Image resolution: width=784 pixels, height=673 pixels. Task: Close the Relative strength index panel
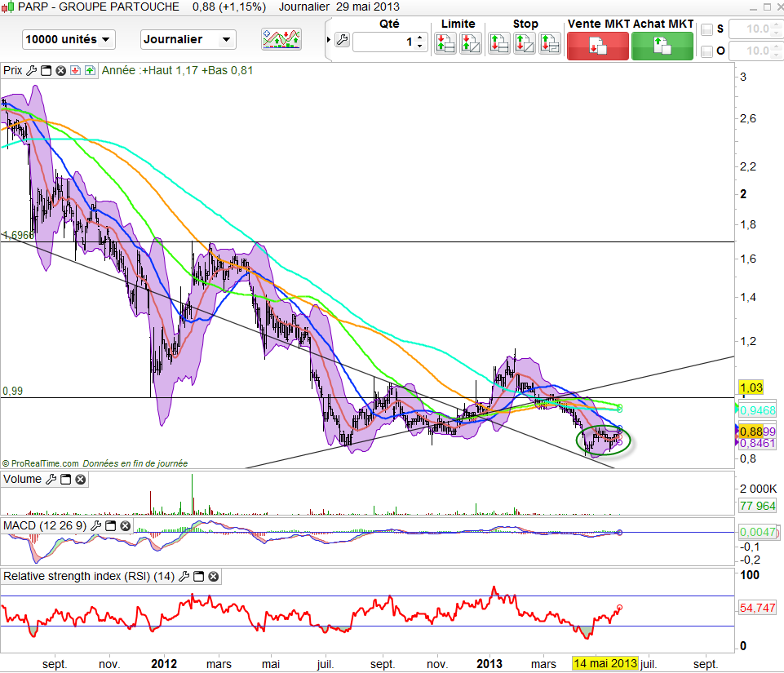(x=213, y=577)
